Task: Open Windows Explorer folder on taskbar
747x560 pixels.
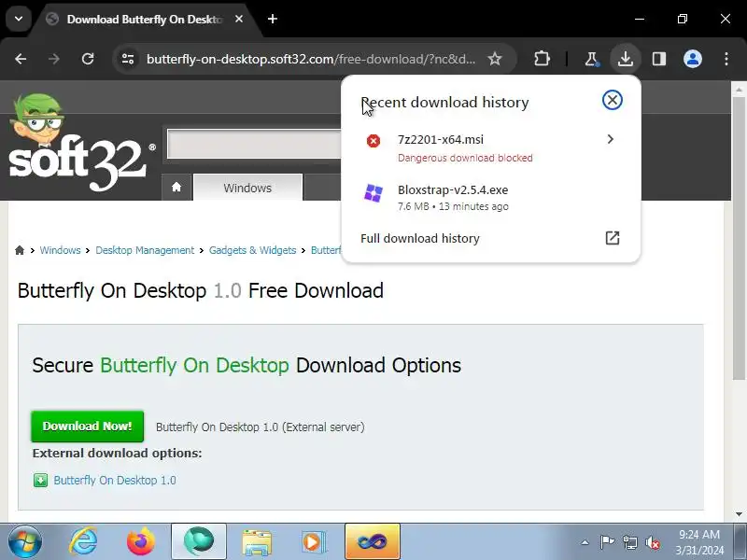Action: (x=257, y=542)
